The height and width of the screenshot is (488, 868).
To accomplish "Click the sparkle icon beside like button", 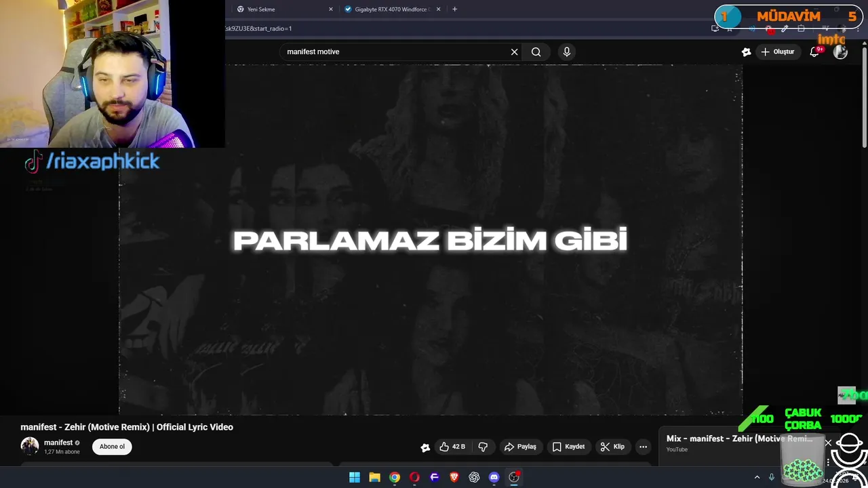I will click(x=425, y=447).
